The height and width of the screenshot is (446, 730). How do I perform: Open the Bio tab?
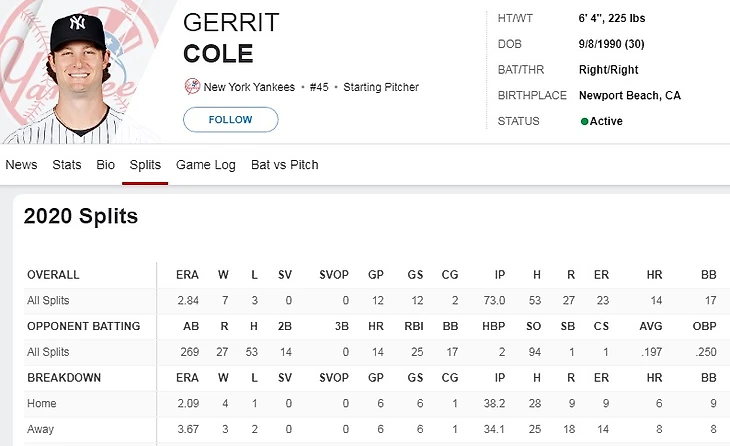tap(106, 165)
